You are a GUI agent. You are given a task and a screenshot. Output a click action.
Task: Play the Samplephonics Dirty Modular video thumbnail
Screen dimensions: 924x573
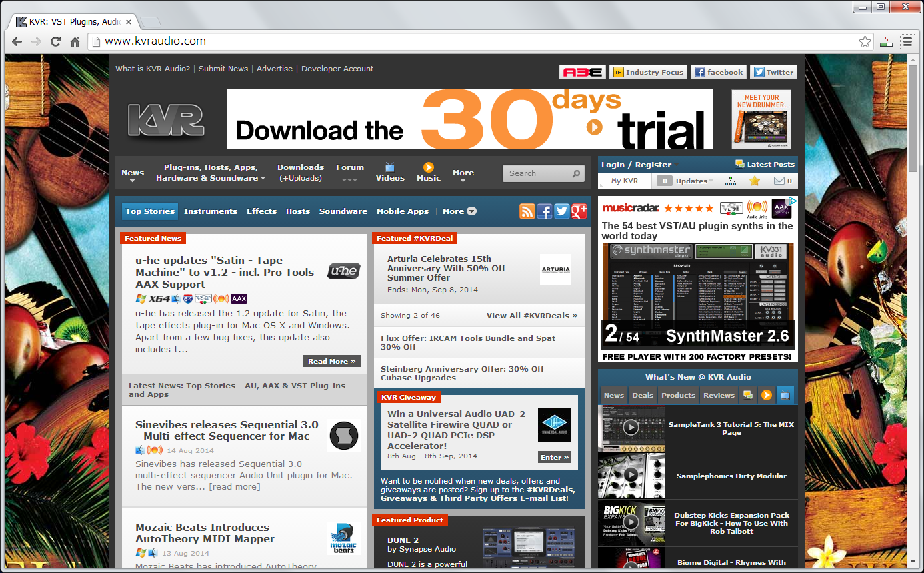tap(631, 476)
